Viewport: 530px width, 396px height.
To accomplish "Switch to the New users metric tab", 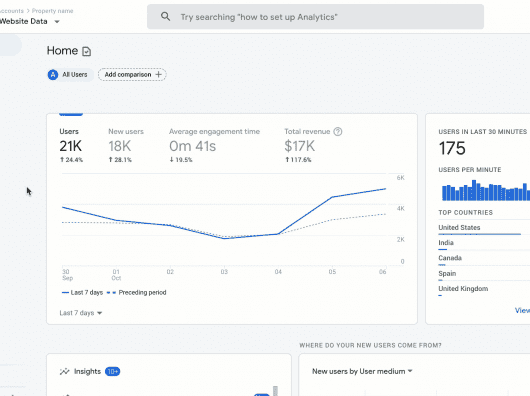I will pos(126,145).
